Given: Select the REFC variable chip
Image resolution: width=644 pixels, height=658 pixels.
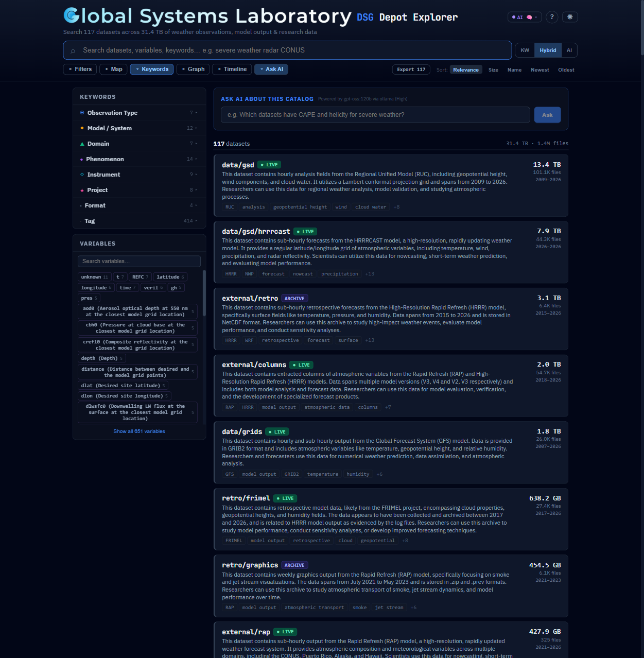Looking at the screenshot, I should pos(140,277).
